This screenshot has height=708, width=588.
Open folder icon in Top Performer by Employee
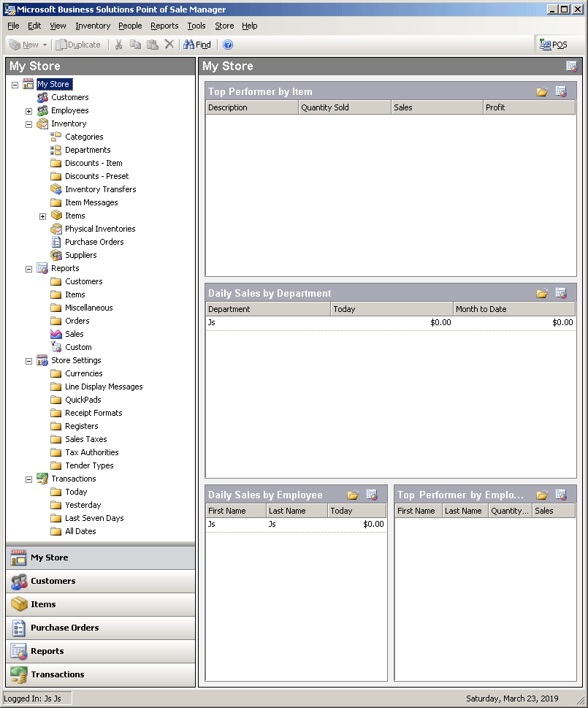(x=542, y=495)
